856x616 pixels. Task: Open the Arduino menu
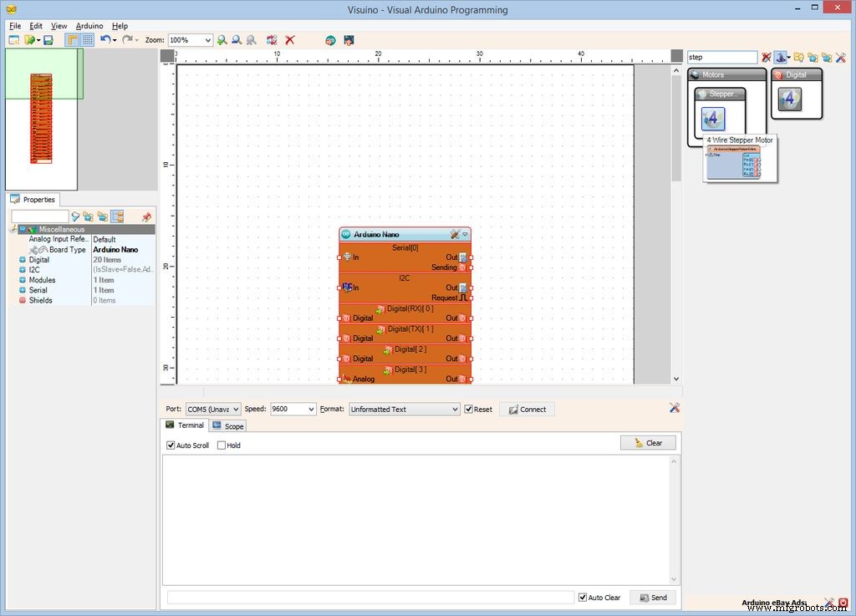pos(89,26)
